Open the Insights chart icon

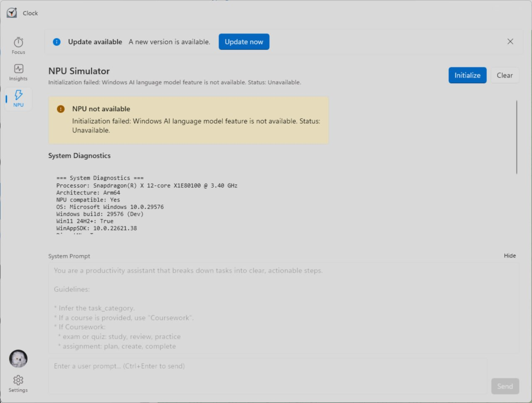coord(18,69)
